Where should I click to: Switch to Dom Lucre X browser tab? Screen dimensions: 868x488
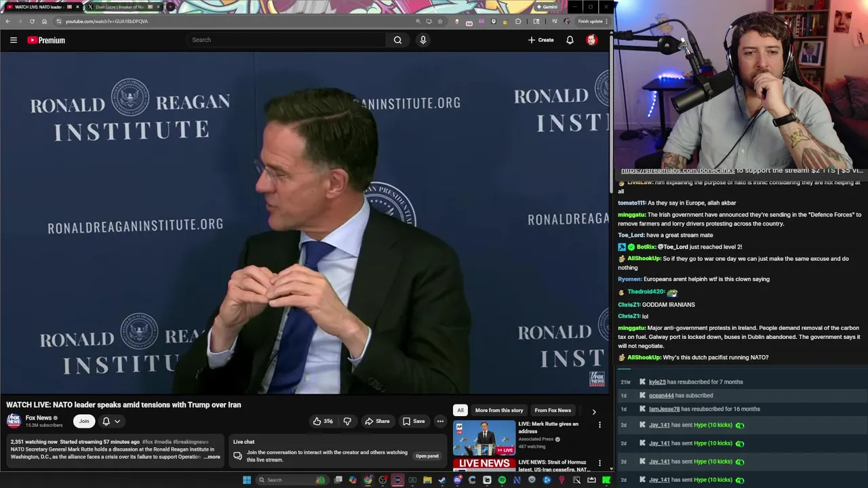121,7
